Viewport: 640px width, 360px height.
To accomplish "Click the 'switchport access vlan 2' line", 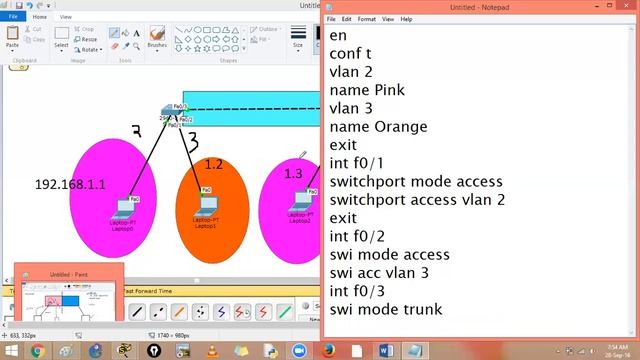I will click(417, 200).
